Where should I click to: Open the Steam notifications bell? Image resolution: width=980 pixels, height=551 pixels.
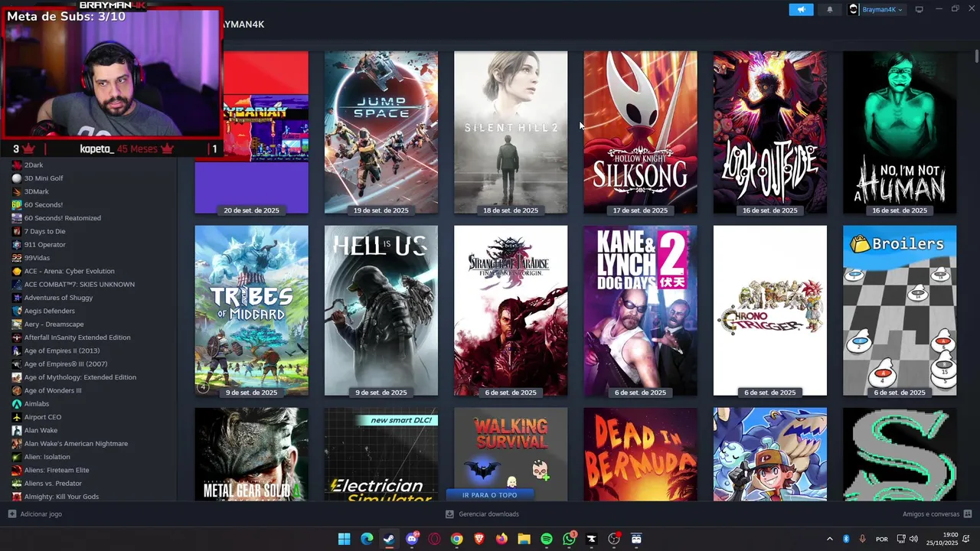pos(830,9)
